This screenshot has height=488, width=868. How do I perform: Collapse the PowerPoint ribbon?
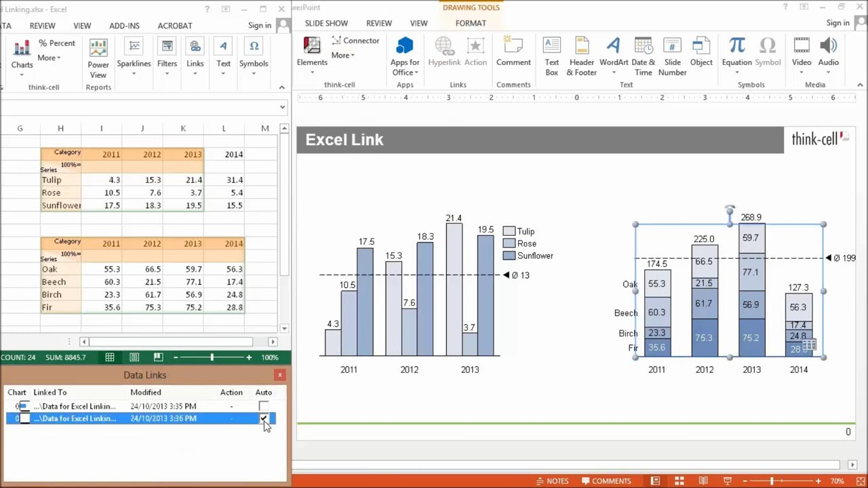(x=860, y=85)
